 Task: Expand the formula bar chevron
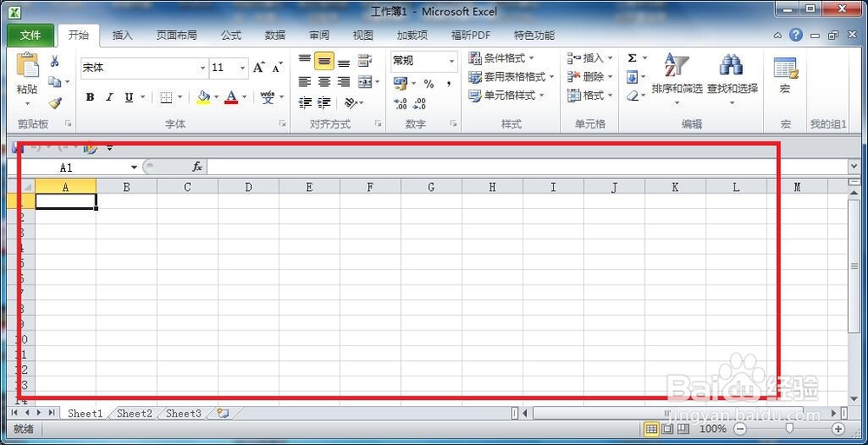click(x=853, y=166)
